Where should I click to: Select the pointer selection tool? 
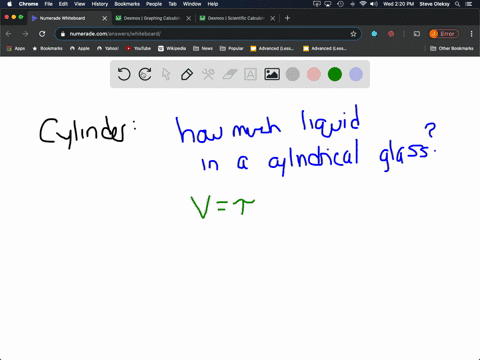[166, 74]
